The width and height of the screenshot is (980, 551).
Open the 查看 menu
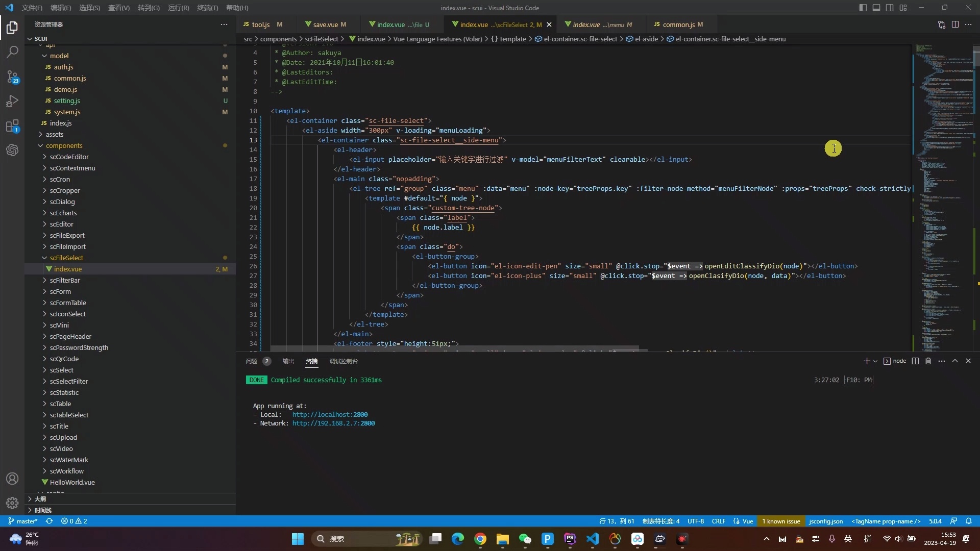[118, 8]
